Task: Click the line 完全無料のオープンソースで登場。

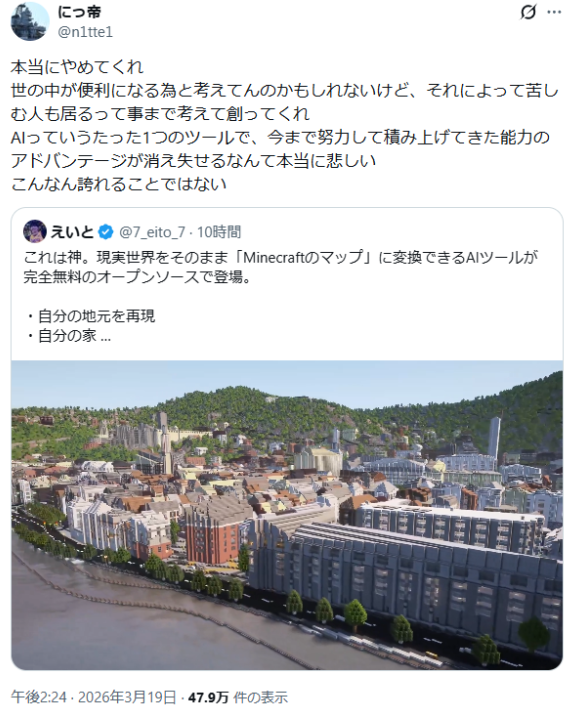Action: pyautogui.click(x=137, y=277)
